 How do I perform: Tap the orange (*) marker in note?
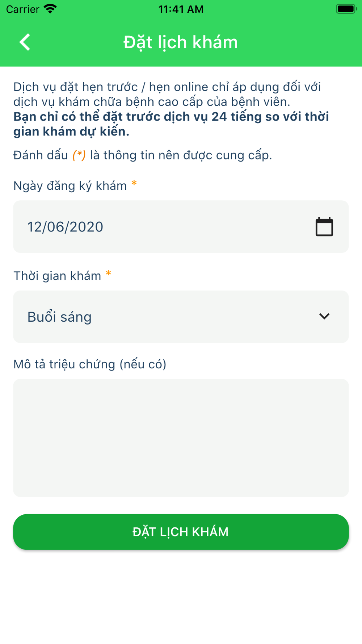(79, 155)
